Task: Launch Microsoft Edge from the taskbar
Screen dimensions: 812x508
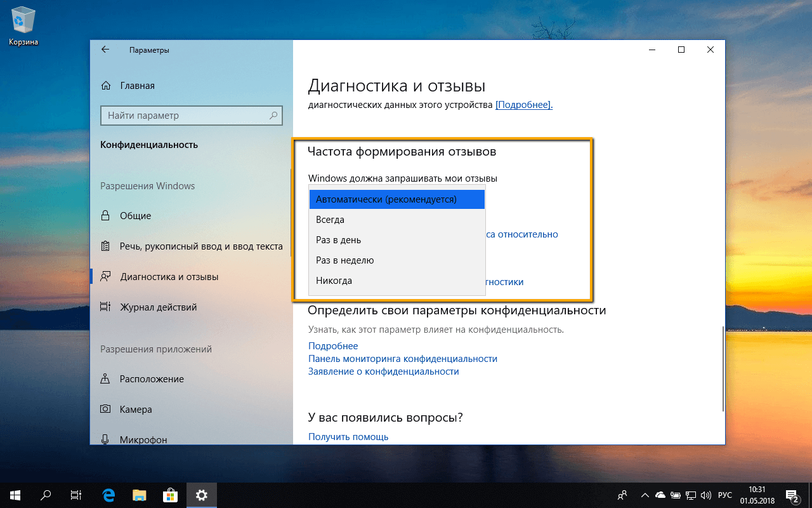Action: (109, 495)
